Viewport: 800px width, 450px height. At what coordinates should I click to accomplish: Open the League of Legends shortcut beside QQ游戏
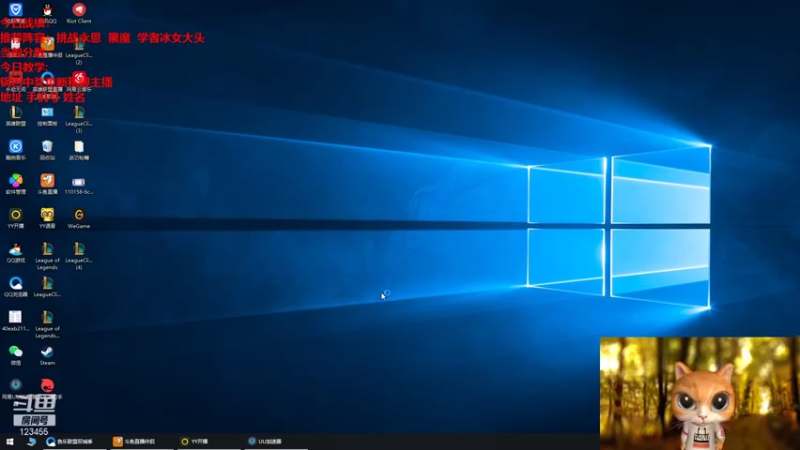pyautogui.click(x=47, y=256)
